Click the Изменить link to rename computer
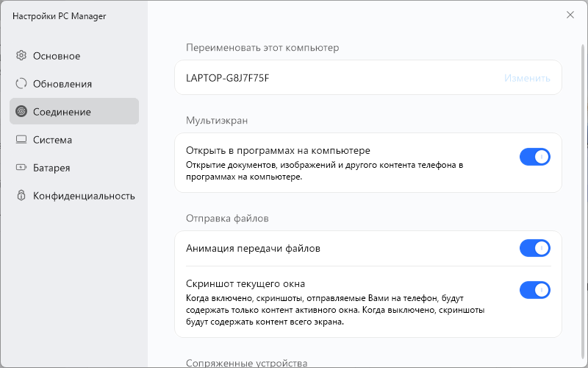Screen dimensions: 588x368 [527, 77]
